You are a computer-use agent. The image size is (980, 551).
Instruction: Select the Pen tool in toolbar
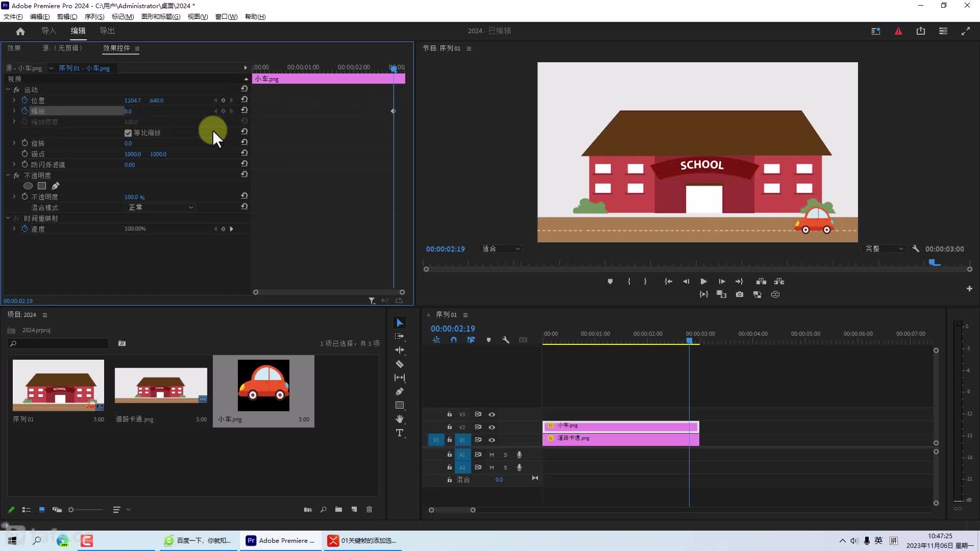pos(400,391)
